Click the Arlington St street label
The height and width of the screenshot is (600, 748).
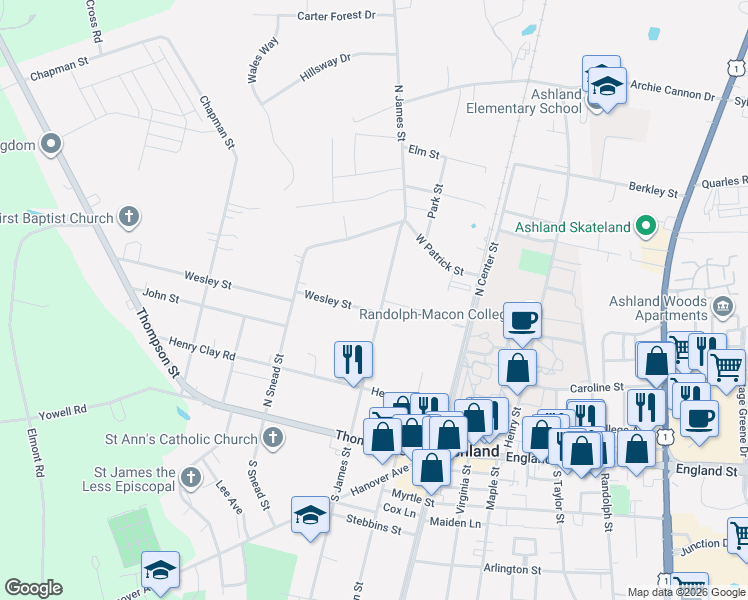pyautogui.click(x=512, y=569)
